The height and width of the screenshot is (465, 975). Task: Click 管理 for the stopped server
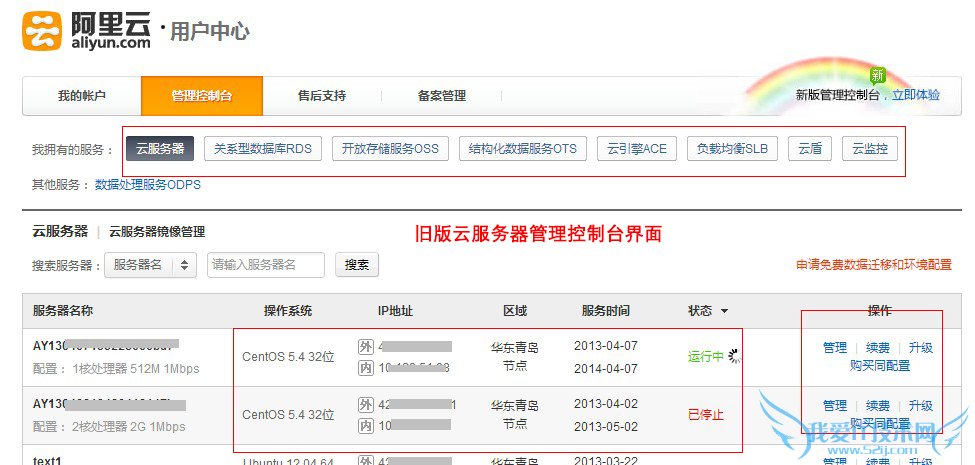click(x=835, y=405)
